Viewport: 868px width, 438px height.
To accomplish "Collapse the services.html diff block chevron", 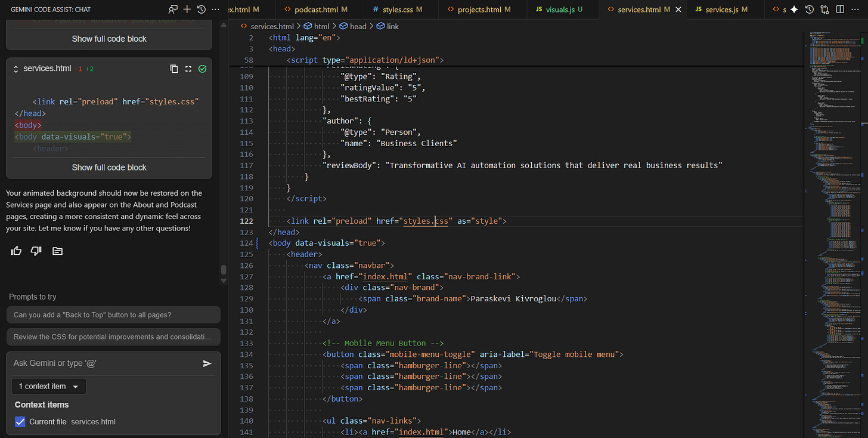I will click(15, 69).
